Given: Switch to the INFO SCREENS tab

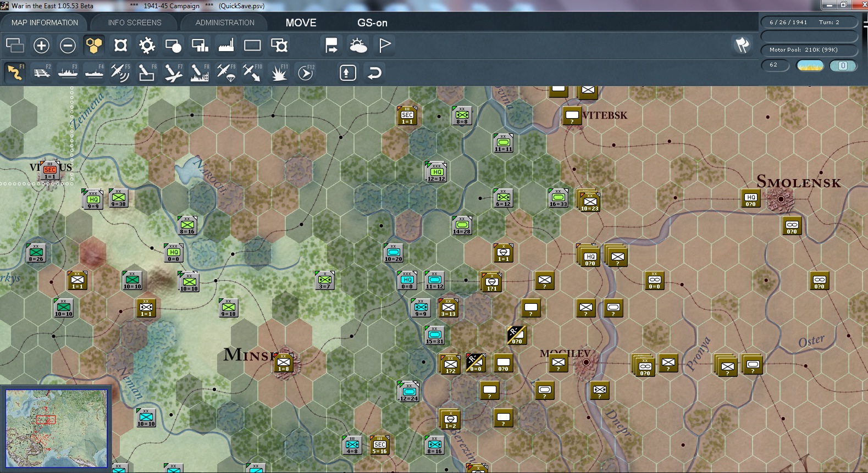Looking at the screenshot, I should point(135,23).
